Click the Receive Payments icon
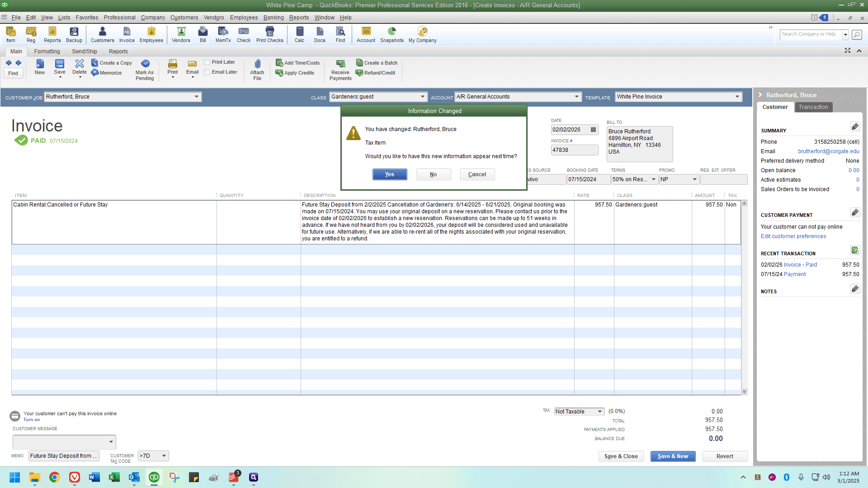This screenshot has height=488, width=868. point(340,70)
